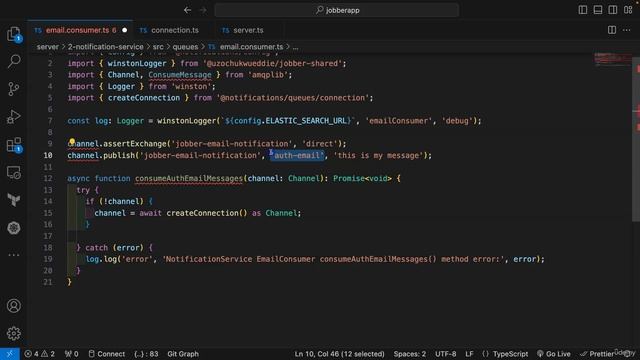Toggle the secondary side bar

[613, 10]
